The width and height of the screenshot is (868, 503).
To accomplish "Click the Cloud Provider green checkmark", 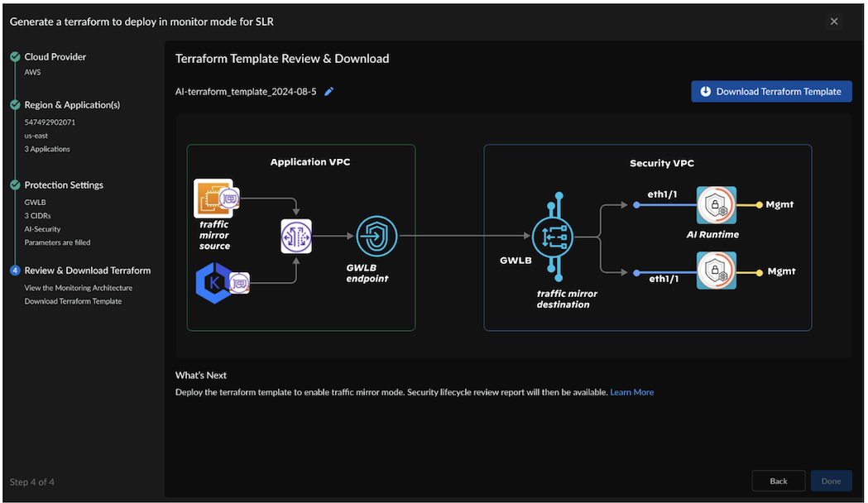I will (15, 57).
